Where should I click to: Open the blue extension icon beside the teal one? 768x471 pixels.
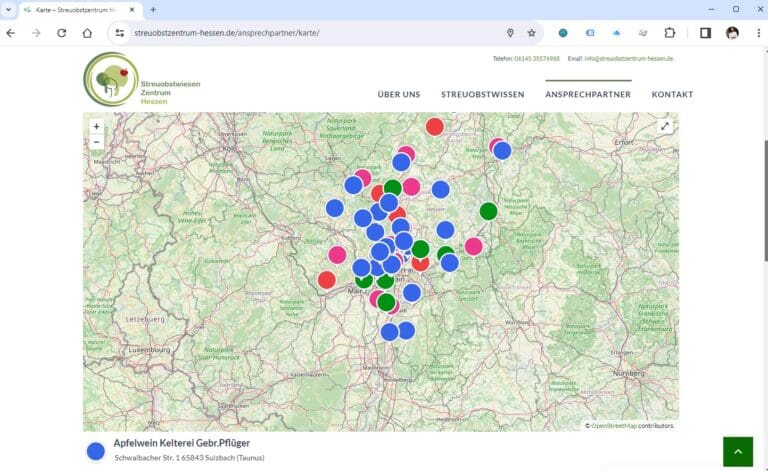coord(590,33)
